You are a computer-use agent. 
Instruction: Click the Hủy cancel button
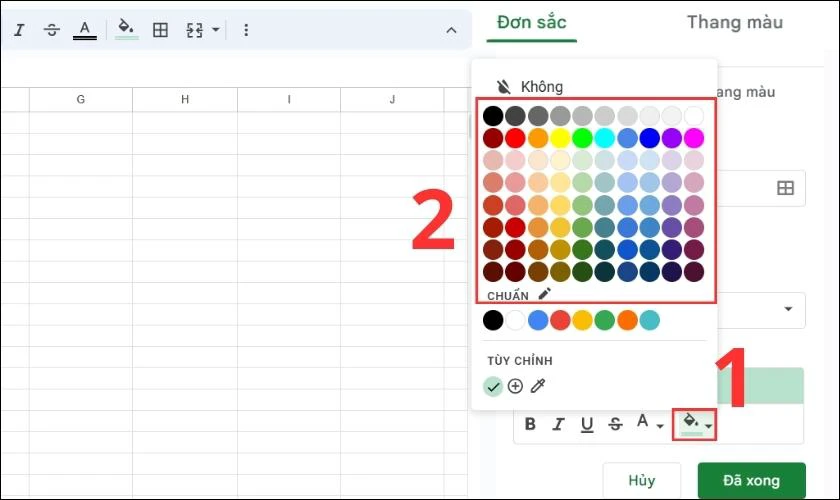tap(641, 480)
